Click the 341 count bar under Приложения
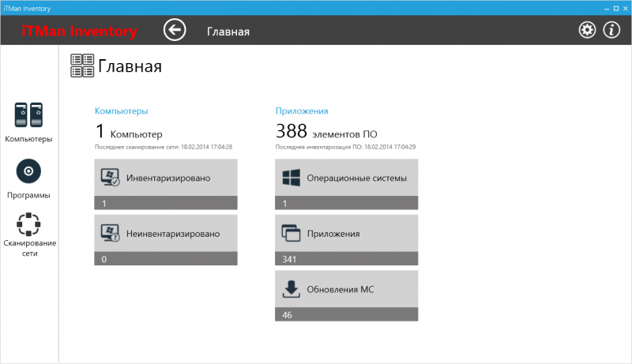Screen dimensions: 632x364 (x=347, y=258)
